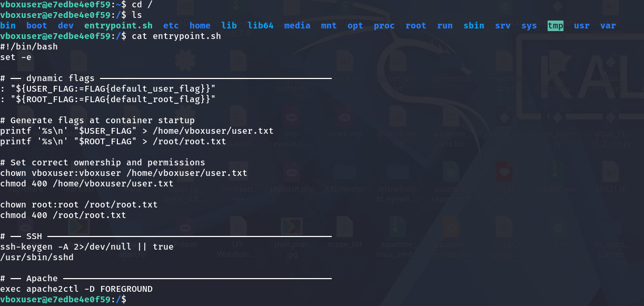Click the highlighted 'tmp' directory
The height and width of the screenshot is (306, 644).
[x=556, y=25]
